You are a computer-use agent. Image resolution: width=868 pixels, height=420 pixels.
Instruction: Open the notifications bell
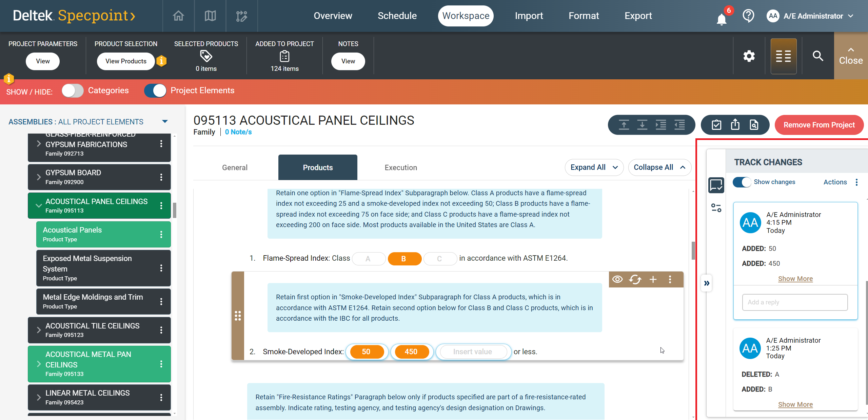coord(721,19)
